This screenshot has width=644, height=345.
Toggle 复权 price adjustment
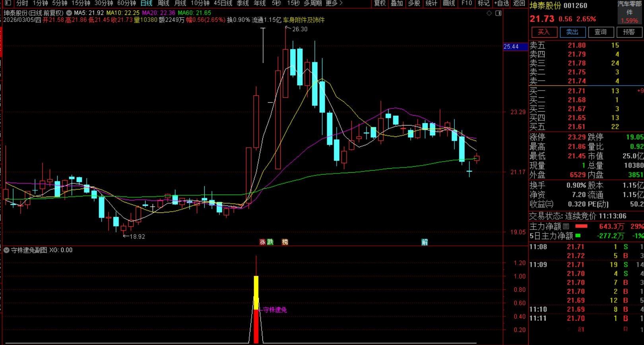(x=380, y=3)
